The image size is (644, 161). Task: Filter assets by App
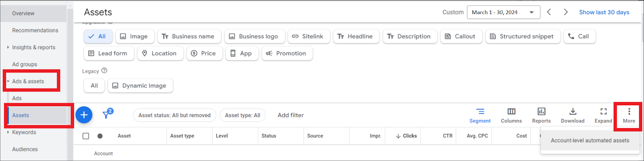[x=242, y=53]
